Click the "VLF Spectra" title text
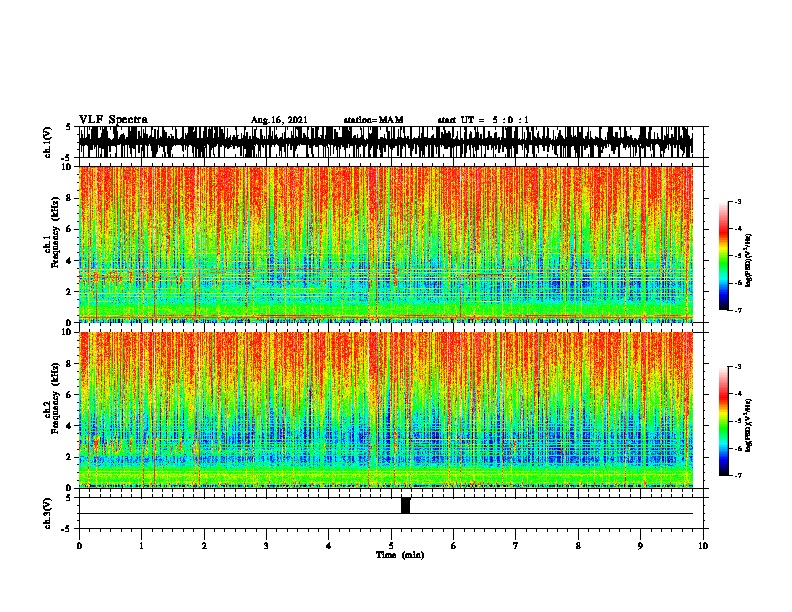The width and height of the screenshot is (792, 612). point(113,120)
